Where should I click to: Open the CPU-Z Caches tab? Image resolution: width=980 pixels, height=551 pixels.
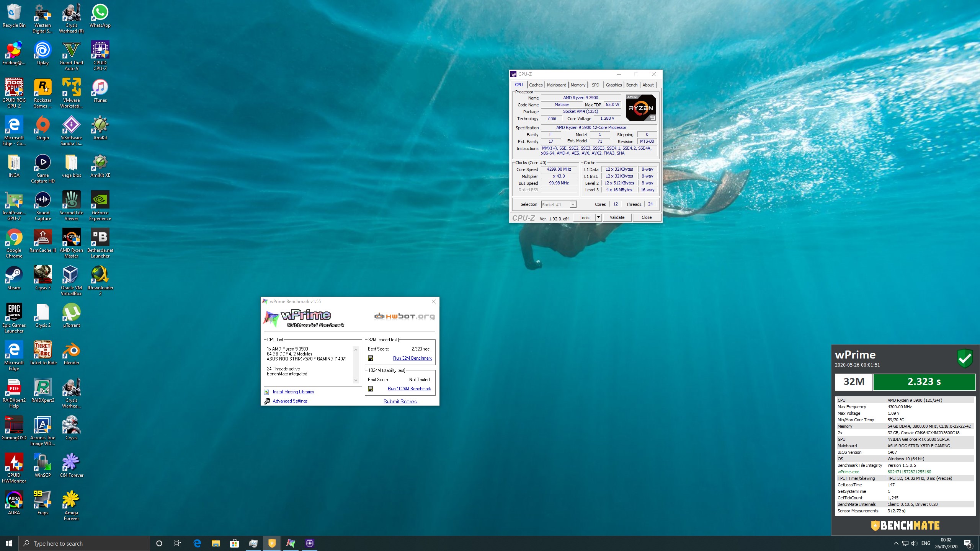pos(536,85)
